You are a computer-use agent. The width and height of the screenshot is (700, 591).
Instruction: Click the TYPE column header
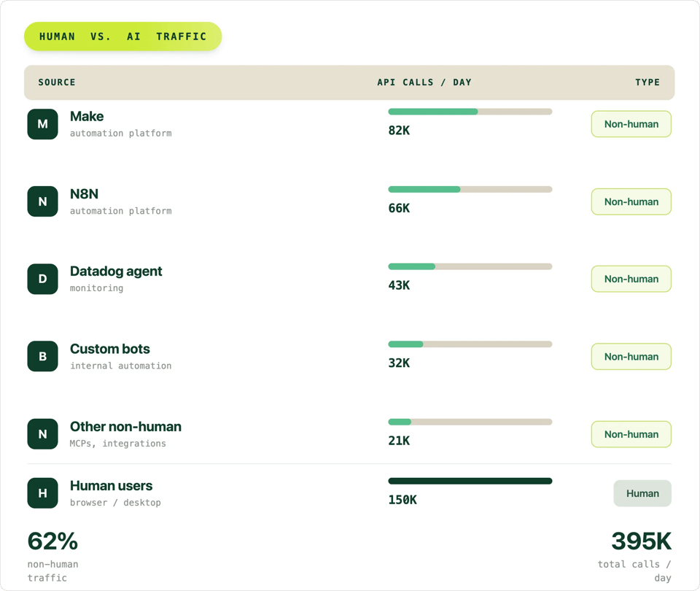[647, 82]
